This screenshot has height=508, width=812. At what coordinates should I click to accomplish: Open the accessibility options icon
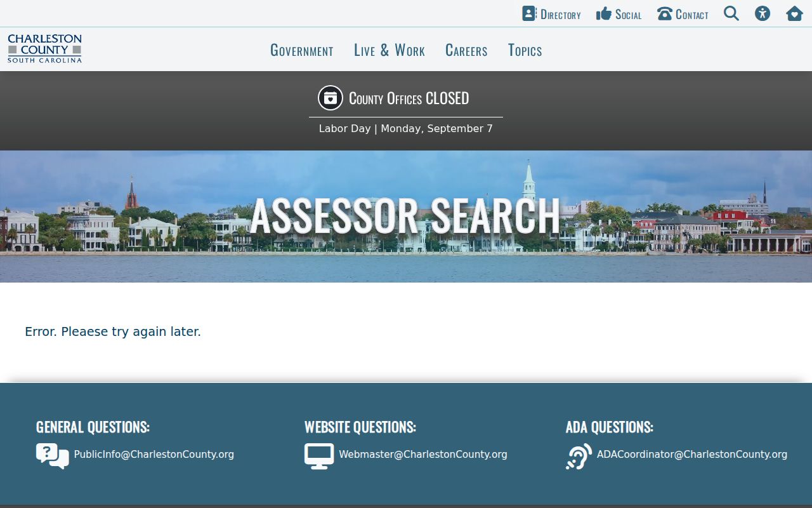coord(763,13)
